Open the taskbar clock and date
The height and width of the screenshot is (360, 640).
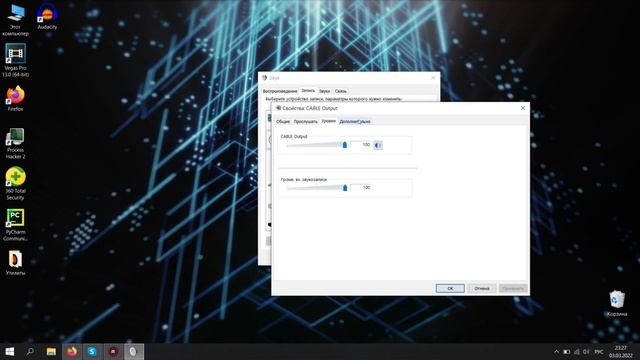point(621,351)
